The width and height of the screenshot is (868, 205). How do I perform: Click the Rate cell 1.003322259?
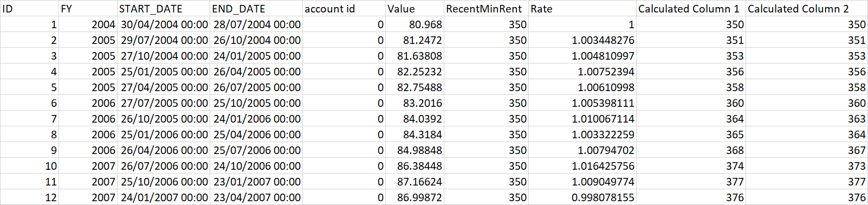point(582,134)
